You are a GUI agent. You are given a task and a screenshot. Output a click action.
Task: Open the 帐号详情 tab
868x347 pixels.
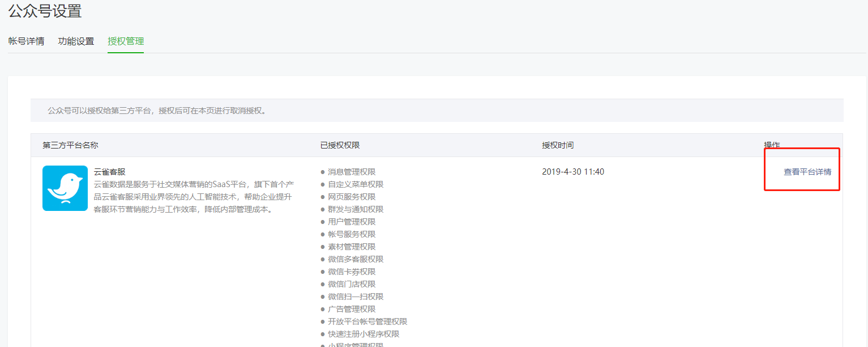tap(26, 41)
